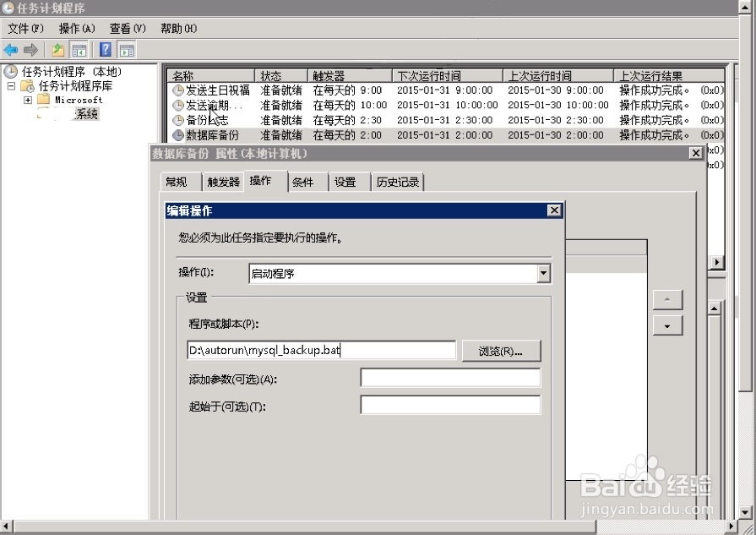
Task: Click the export/import folder icon on toolbar
Action: click(x=57, y=49)
